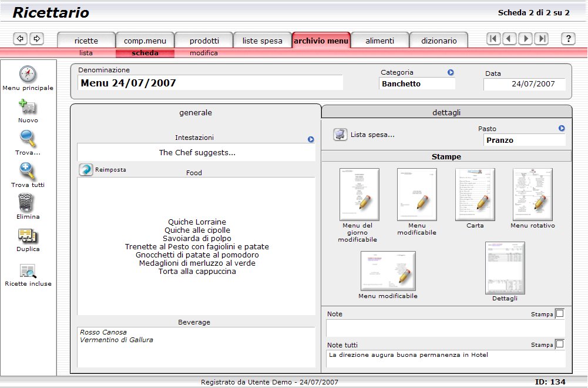
Task: Open landscape Menu modificabile folded layout
Action: click(388, 271)
